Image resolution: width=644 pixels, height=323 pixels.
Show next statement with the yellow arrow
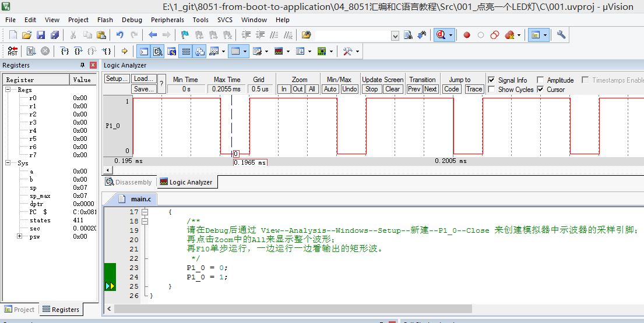click(x=125, y=51)
